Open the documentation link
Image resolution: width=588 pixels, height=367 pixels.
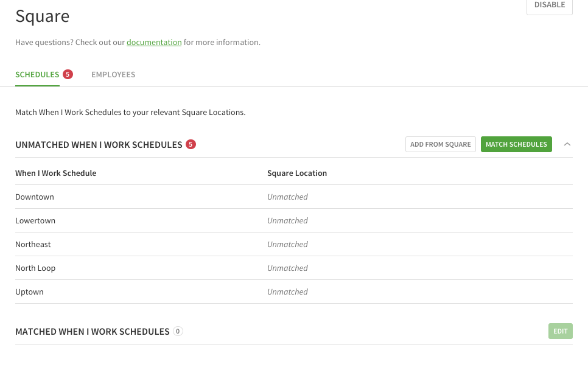pyautogui.click(x=154, y=42)
